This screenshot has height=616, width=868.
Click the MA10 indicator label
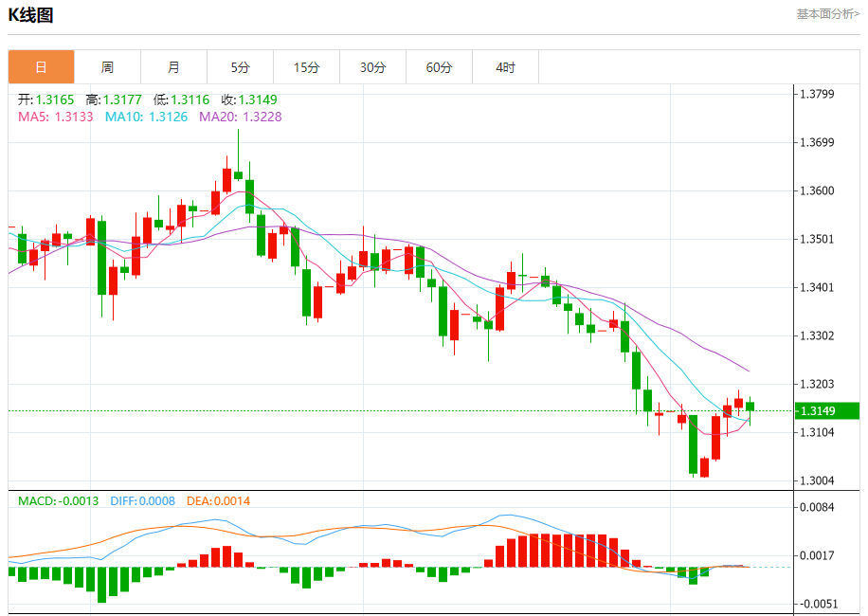point(146,117)
